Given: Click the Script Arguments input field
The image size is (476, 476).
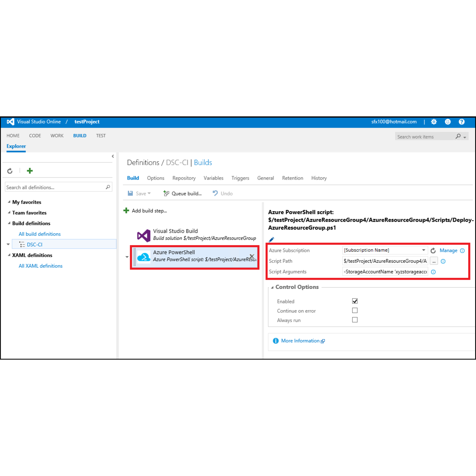Looking at the screenshot, I should (385, 272).
